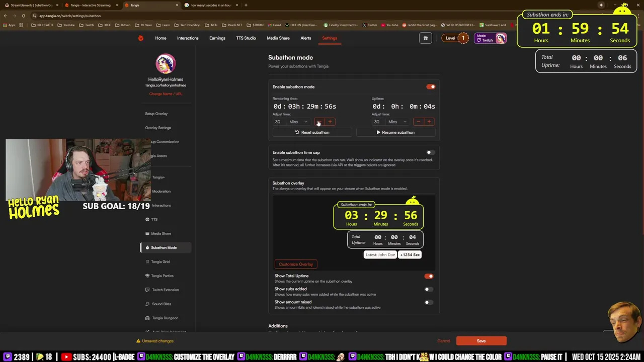This screenshot has width=644, height=362.
Task: Click the +1234 Sec overlay label
Action: (x=410, y=255)
